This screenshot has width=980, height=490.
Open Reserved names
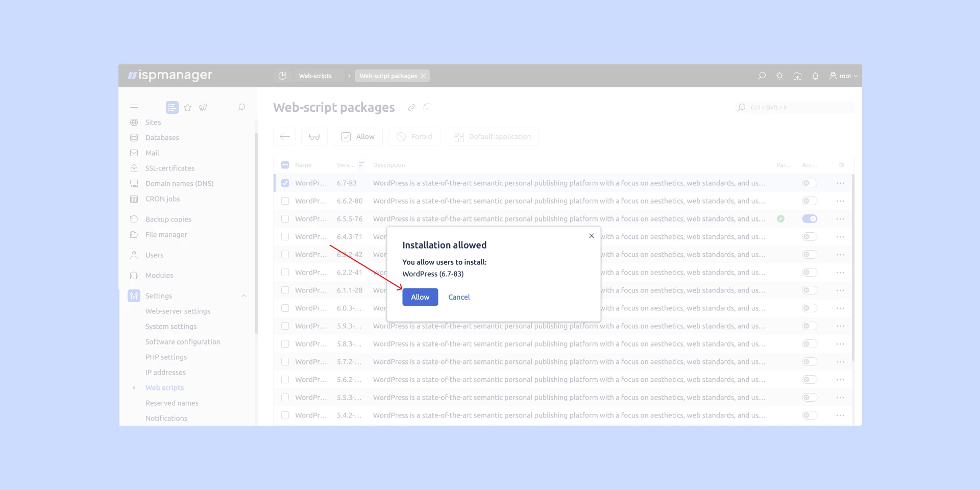click(171, 403)
